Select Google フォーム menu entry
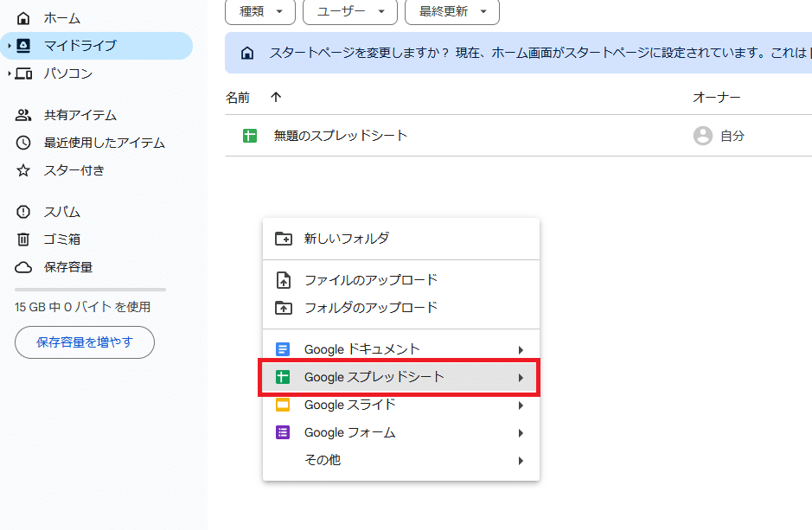This screenshot has height=530, width=812. 401,432
